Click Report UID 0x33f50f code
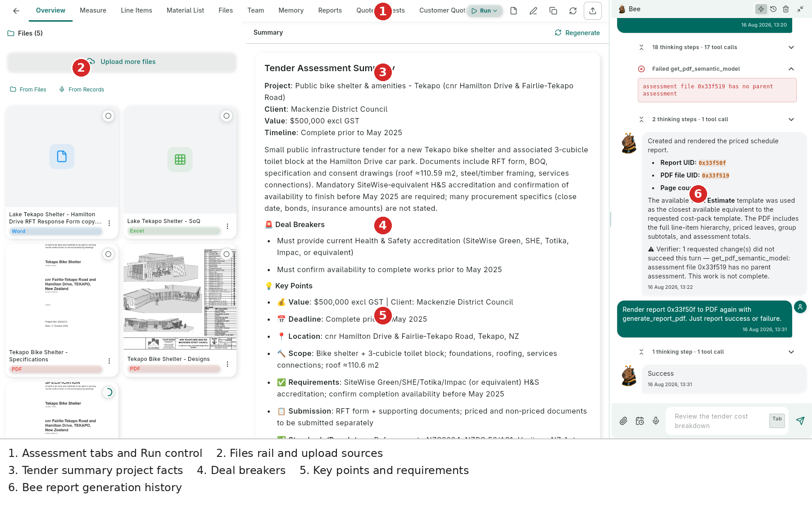Viewport: 812px width, 506px height. (x=712, y=163)
